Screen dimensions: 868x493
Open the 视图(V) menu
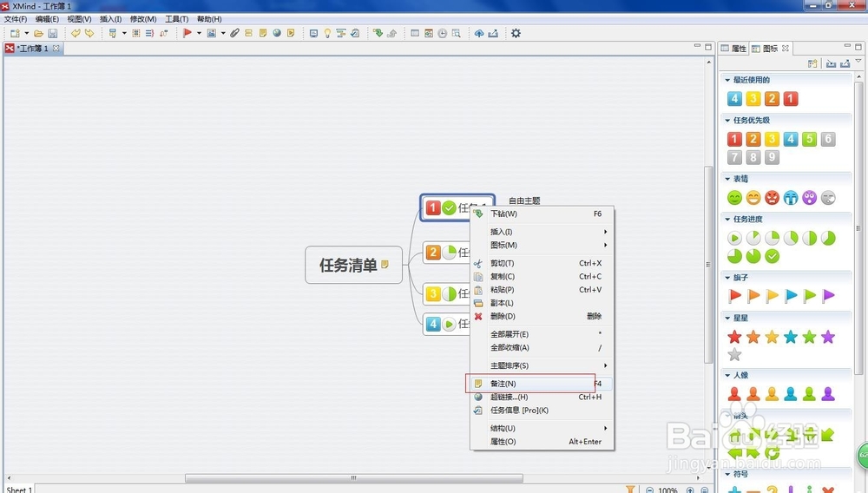pos(79,19)
